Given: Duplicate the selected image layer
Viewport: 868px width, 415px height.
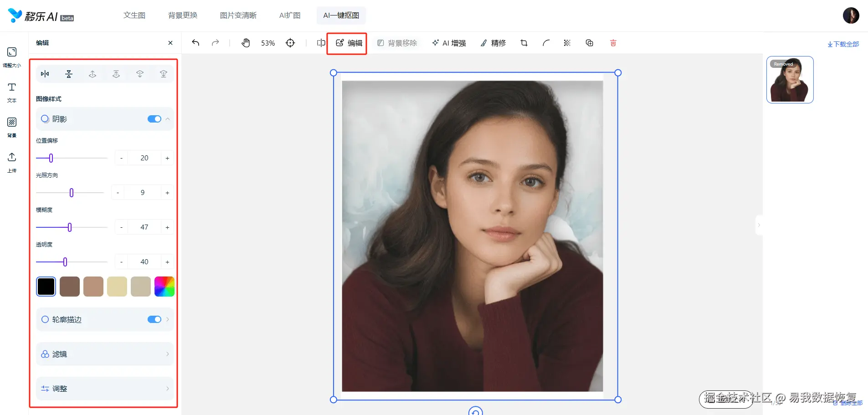Looking at the screenshot, I should [590, 43].
